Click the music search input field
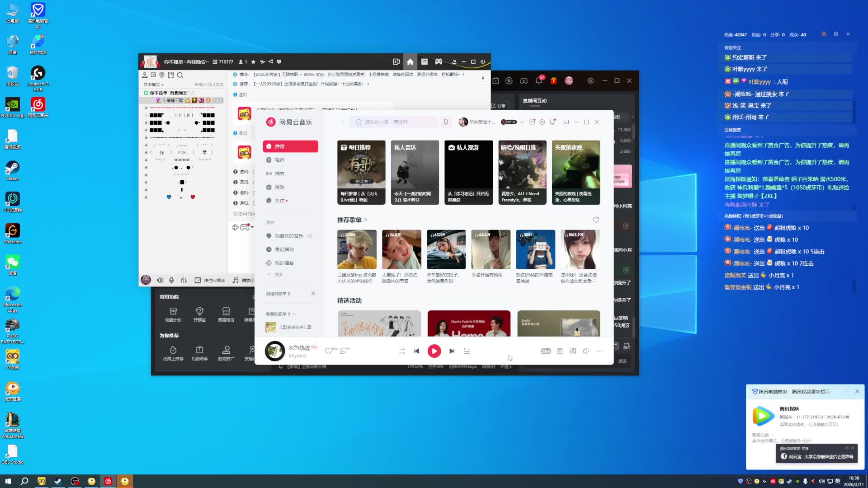The height and width of the screenshot is (488, 868). (393, 122)
